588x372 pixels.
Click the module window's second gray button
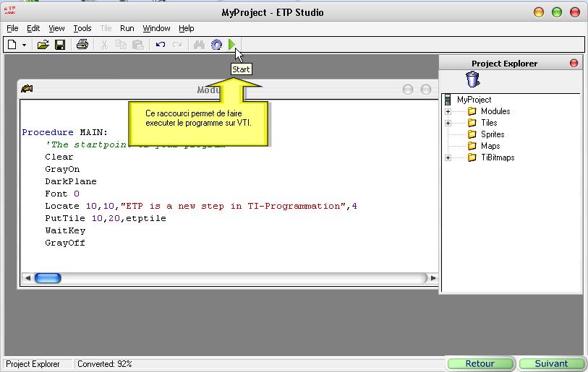[x=425, y=90]
